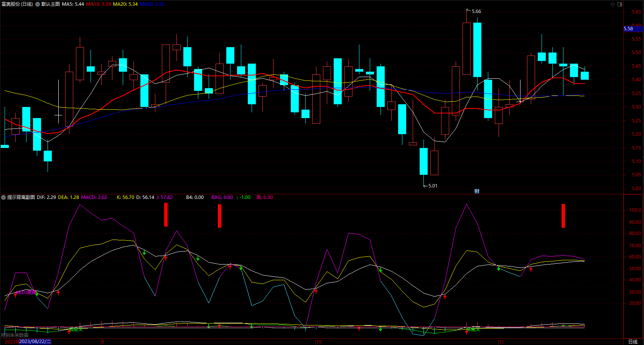The width and height of the screenshot is (644, 345).
Task: Click the 用到未来数据 notice text
Action: point(15,335)
